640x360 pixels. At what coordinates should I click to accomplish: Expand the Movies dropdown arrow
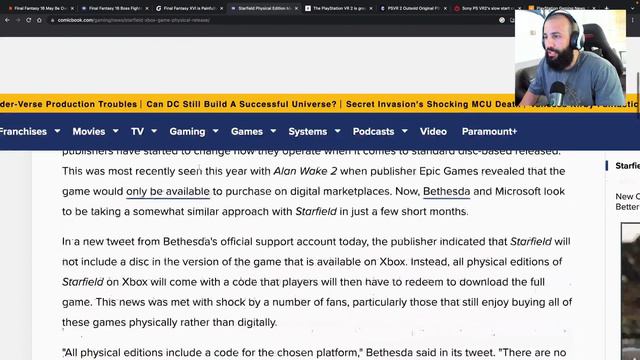(x=116, y=131)
